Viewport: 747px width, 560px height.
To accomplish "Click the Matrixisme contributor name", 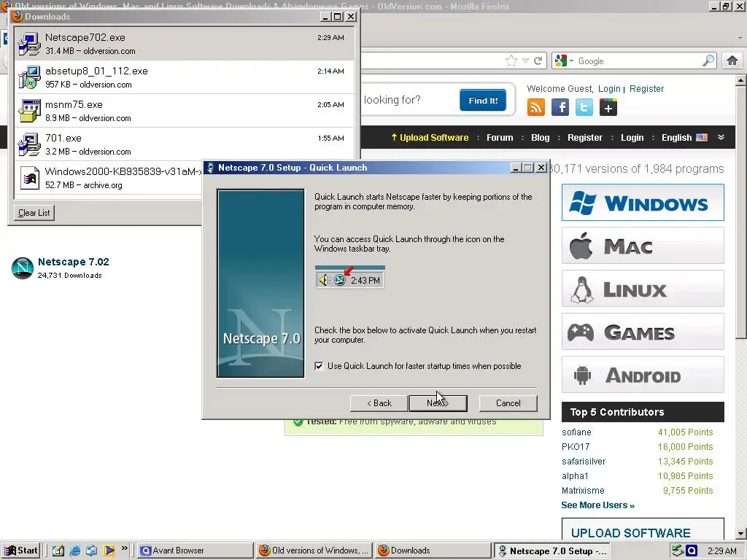I will click(583, 491).
